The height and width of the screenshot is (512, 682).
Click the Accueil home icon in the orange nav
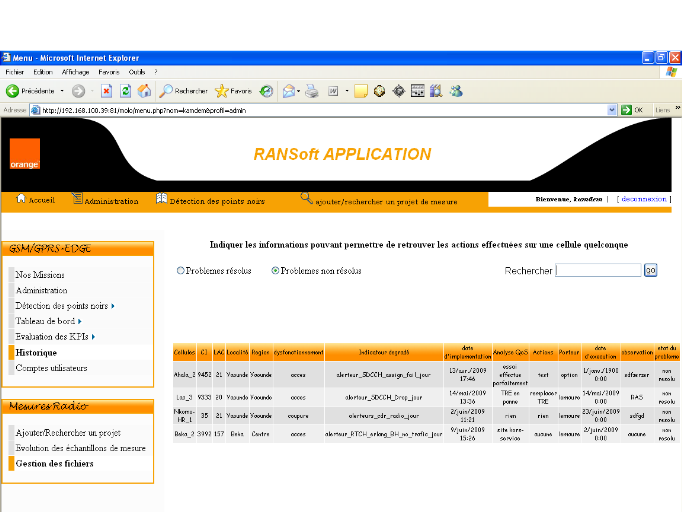(21, 199)
